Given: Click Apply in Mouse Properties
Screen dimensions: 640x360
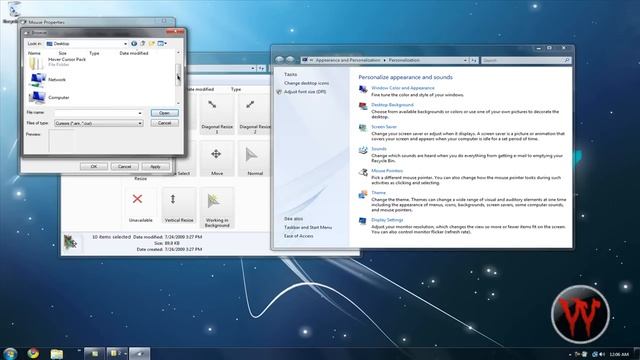Looking at the screenshot, I should (155, 167).
